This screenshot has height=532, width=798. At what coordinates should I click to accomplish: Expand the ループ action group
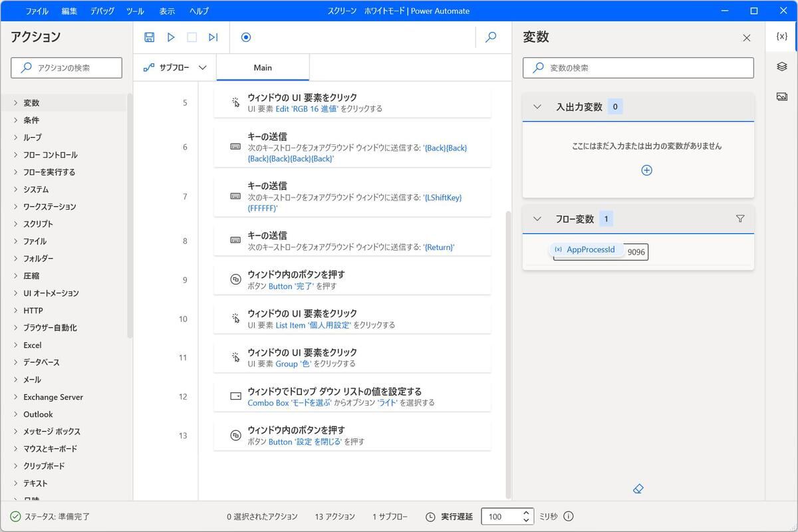click(x=15, y=138)
